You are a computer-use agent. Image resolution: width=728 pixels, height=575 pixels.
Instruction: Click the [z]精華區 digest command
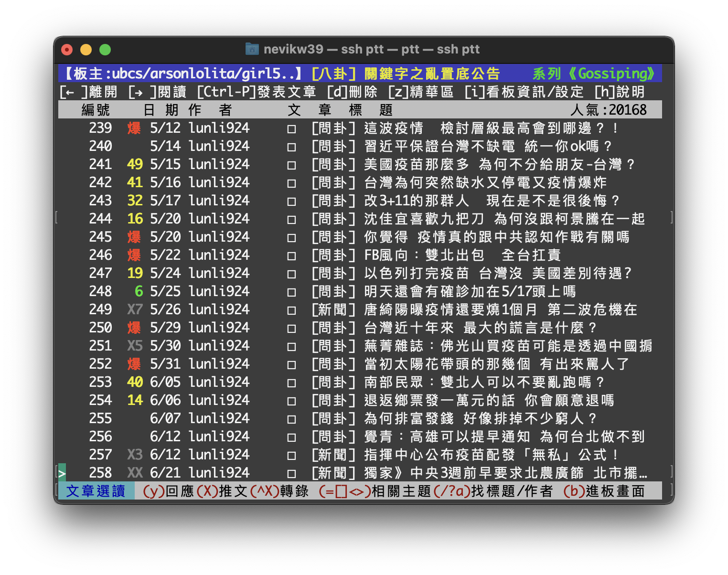tap(421, 92)
